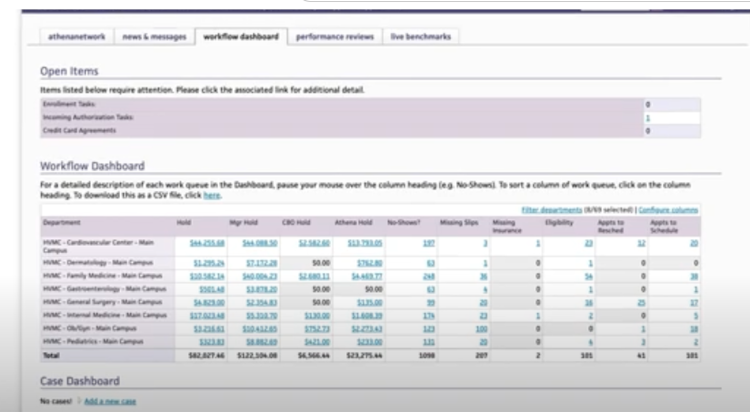Go to the live benchmarks tab

[420, 37]
